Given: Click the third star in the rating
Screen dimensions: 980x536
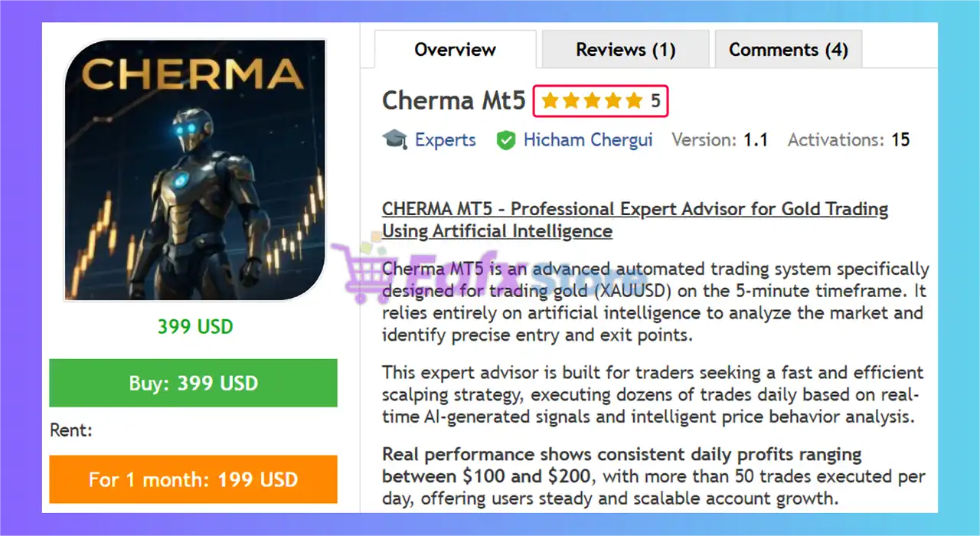Looking at the screenshot, I should click(x=592, y=100).
